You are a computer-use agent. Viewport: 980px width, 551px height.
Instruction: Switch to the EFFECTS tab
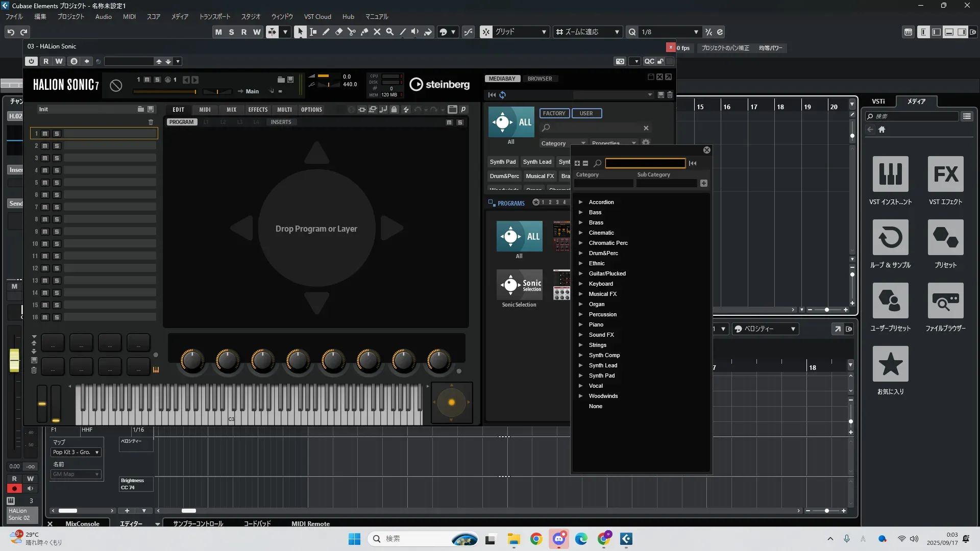point(258,110)
